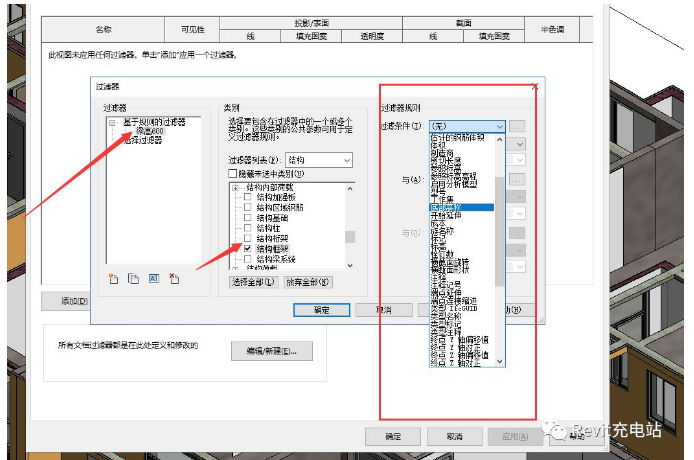Click the New filter icon
This screenshot has height=460, width=694.
114,278
